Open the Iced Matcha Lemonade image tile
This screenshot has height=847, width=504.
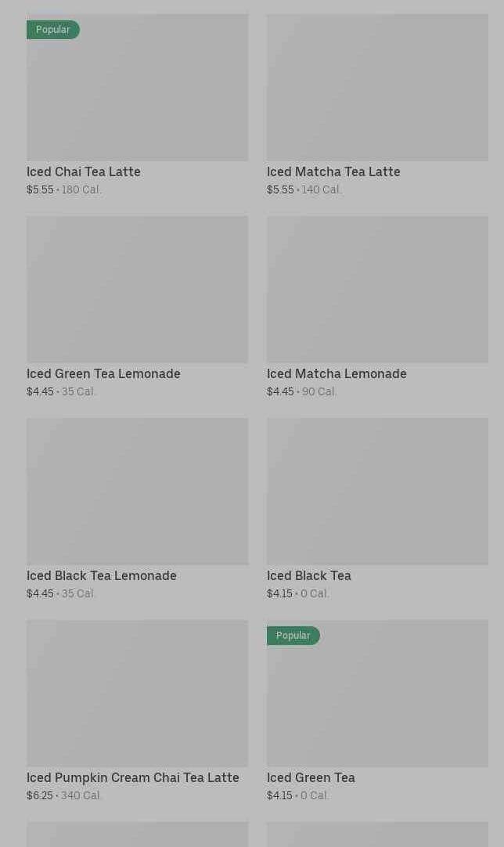(377, 289)
